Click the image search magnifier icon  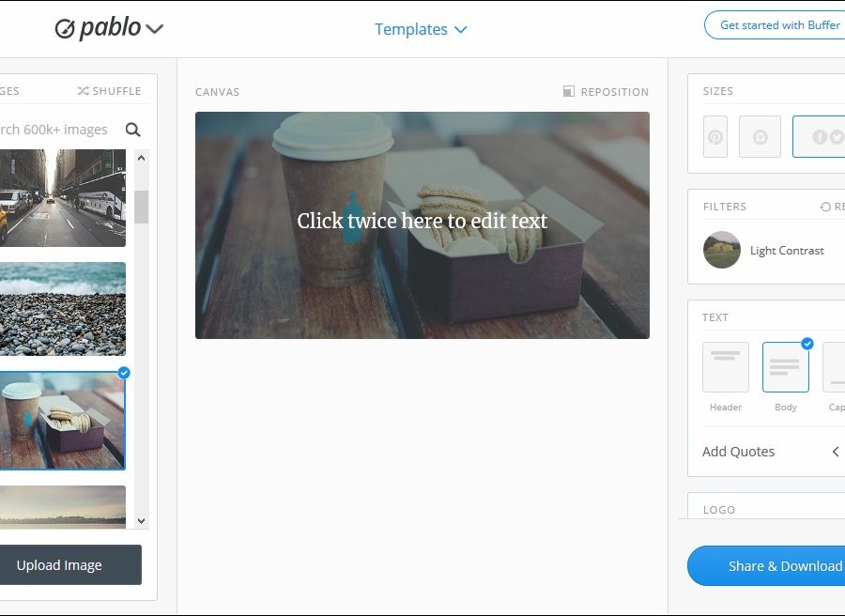(132, 130)
